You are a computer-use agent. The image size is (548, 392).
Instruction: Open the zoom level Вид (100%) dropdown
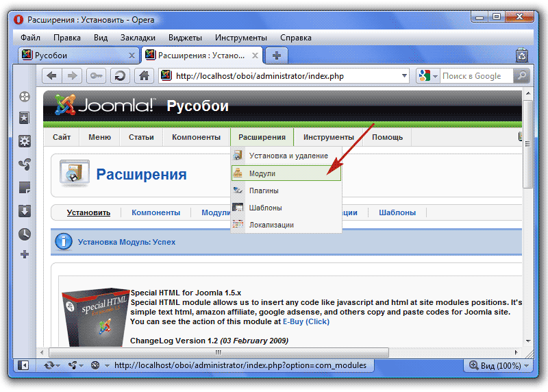[x=496, y=365]
